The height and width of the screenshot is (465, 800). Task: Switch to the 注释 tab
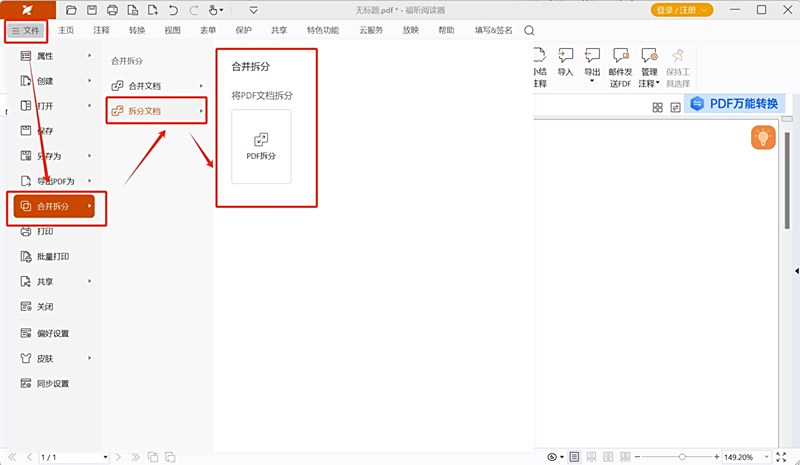[102, 30]
